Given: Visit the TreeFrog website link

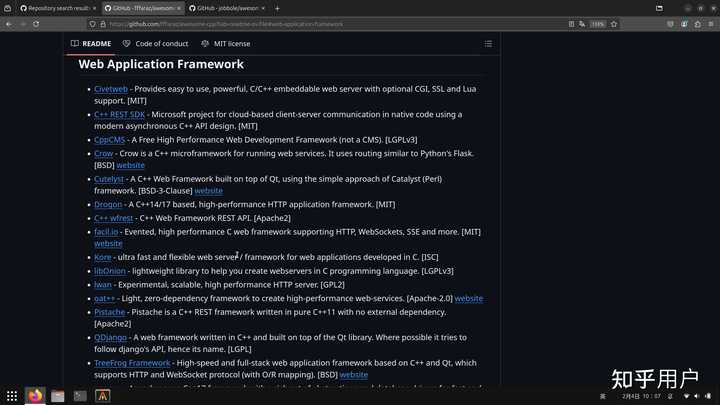Looking at the screenshot, I should pos(354,375).
